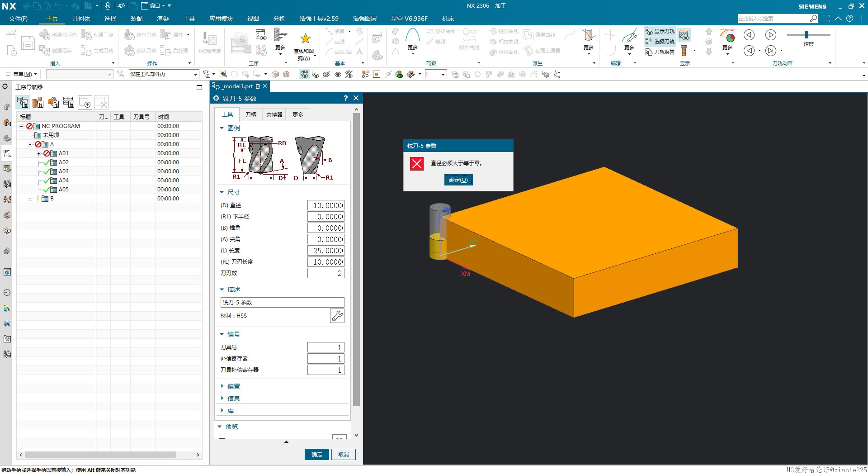Open the navigator settings gear icon
The height and width of the screenshot is (475, 868).
5,86
